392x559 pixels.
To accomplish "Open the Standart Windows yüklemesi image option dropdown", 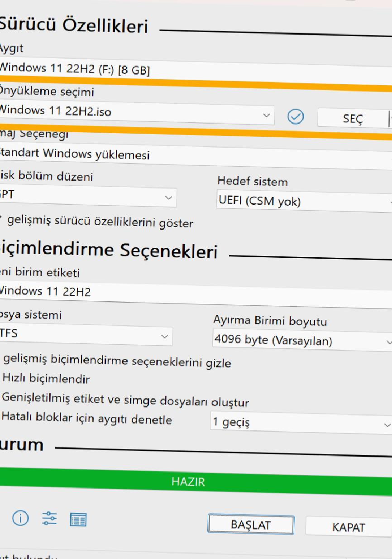I will point(196,155).
